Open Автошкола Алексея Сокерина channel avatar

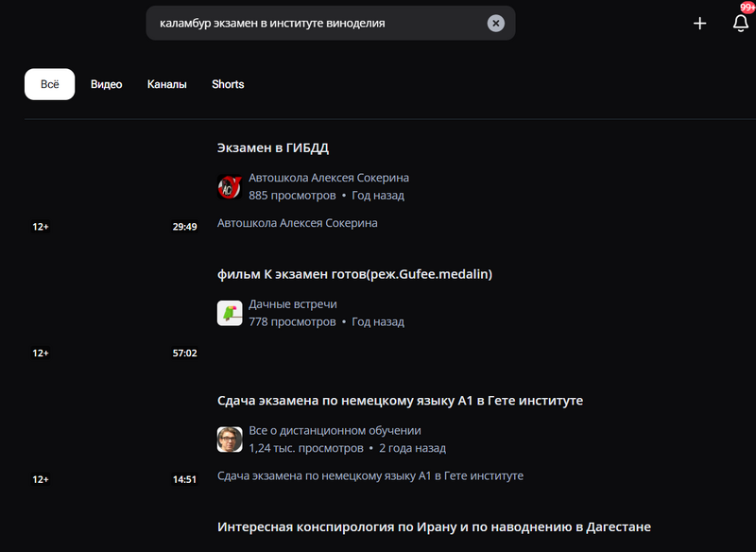point(230,186)
